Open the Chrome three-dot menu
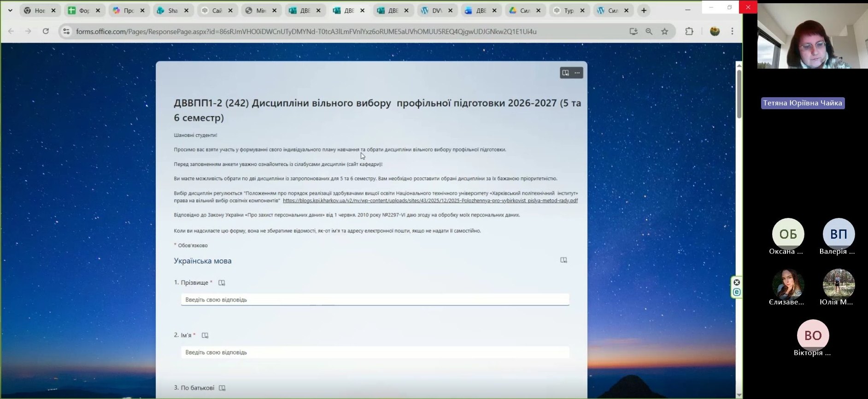Image resolution: width=868 pixels, height=399 pixels. [x=732, y=31]
